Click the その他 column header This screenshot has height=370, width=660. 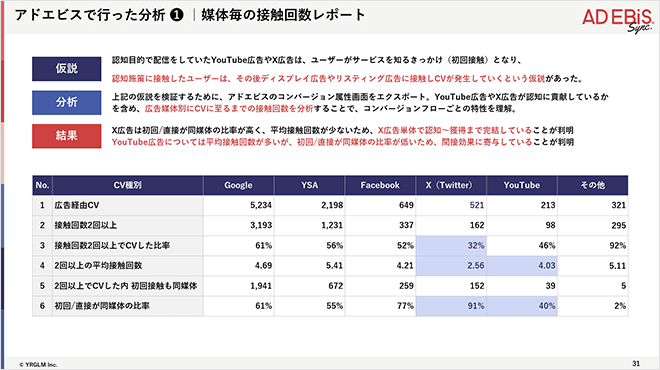pos(593,185)
